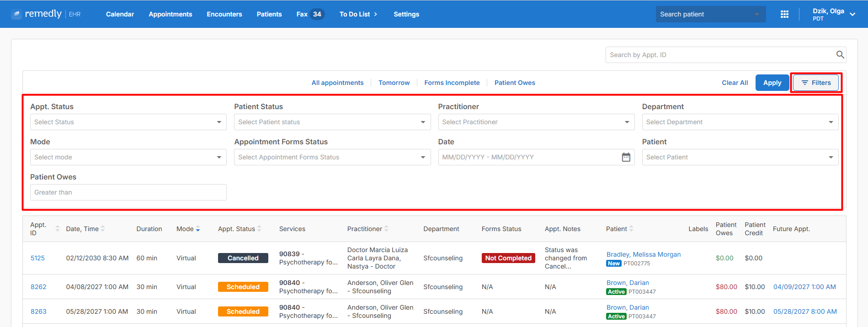Expand the Appt. Status dropdown
This screenshot has height=327, width=868.
pos(128,122)
